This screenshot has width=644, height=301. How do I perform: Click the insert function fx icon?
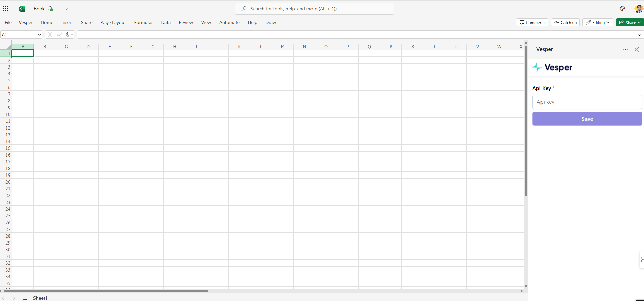point(68,34)
